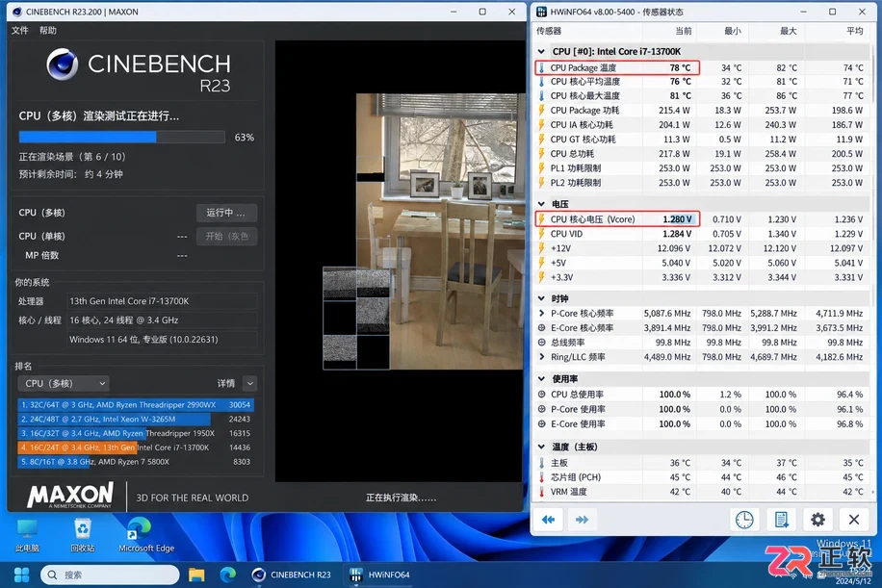Select the highlighted Core i7-13700K ranking row
The height and width of the screenshot is (588, 882).
click(x=136, y=447)
